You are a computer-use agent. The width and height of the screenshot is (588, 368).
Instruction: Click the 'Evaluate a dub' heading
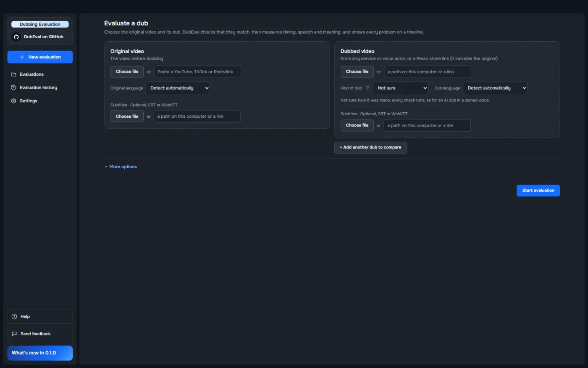[126, 24]
